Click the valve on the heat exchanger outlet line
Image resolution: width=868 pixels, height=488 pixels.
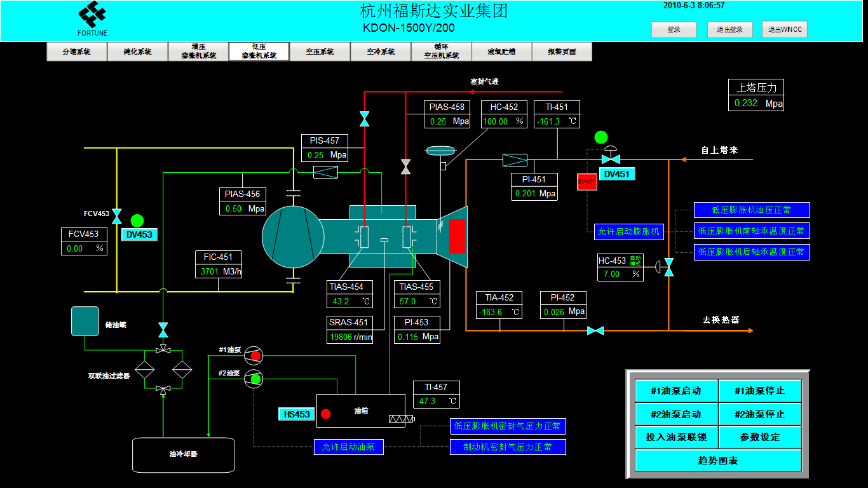coord(595,330)
